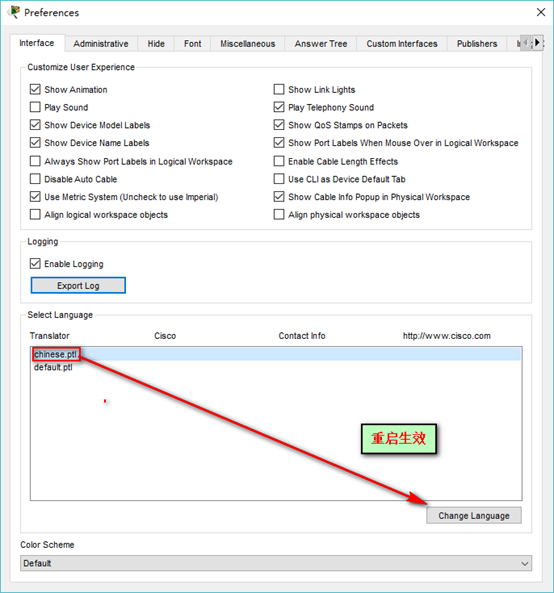Uncheck Show Cable Info Popup in Physical Workspace
Image resolution: width=554 pixels, height=593 pixels.
pos(279,197)
